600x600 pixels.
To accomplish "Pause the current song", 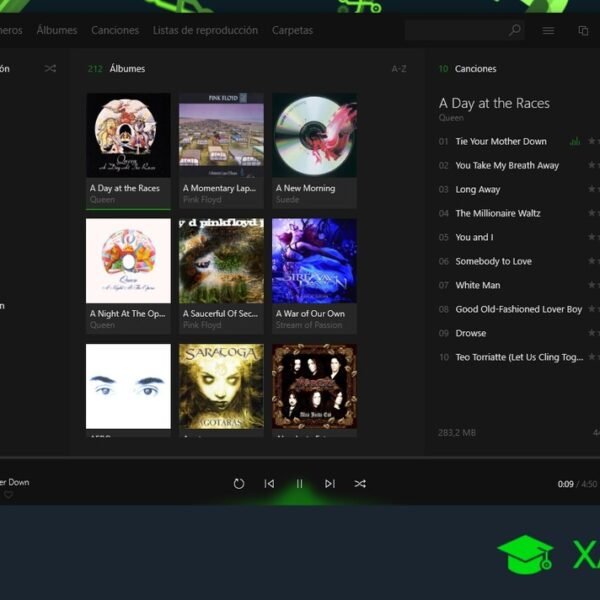I will (x=300, y=484).
